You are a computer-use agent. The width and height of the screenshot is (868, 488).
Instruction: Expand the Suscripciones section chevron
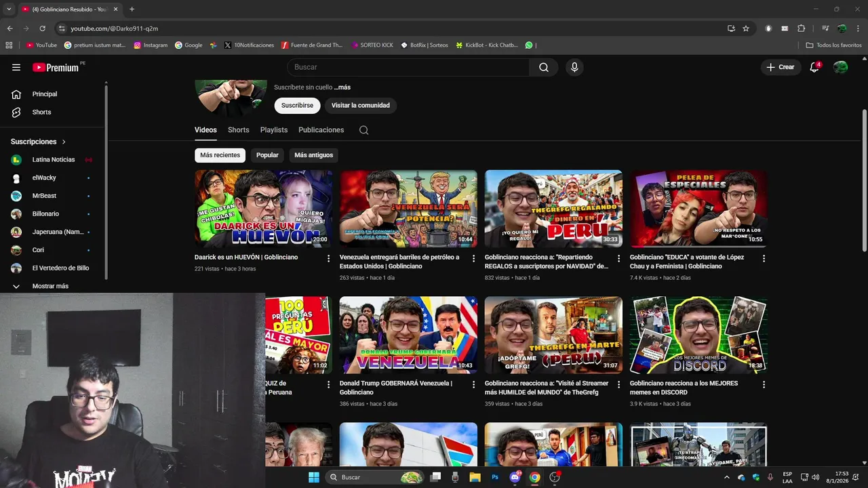64,142
